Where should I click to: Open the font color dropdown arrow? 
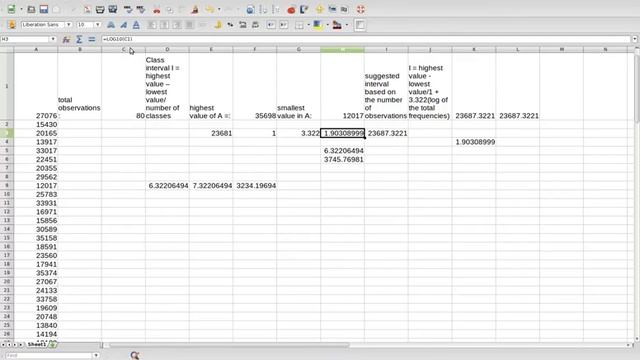click(347, 25)
